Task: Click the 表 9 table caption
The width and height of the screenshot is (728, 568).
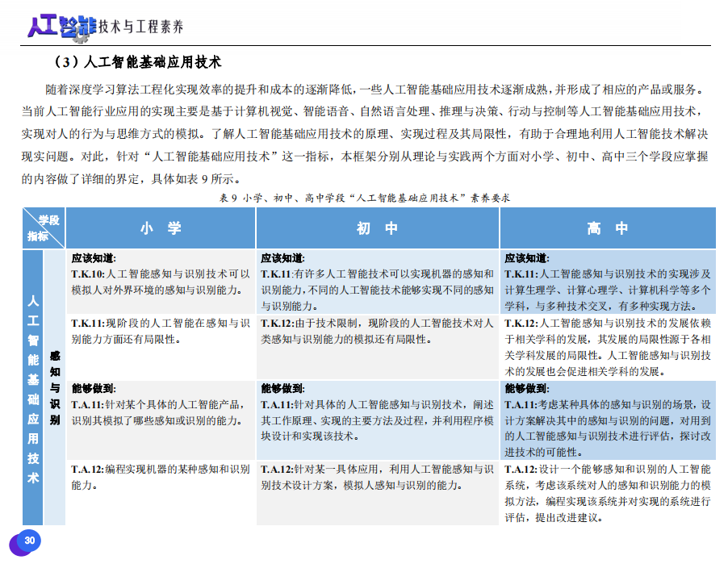Action: click(364, 197)
